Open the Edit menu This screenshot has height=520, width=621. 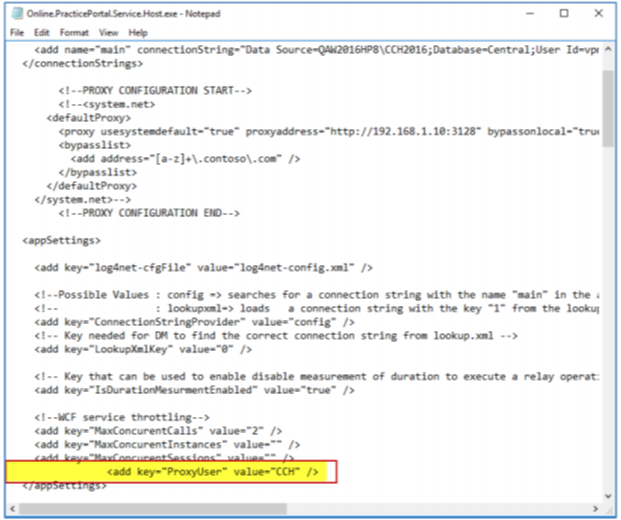(x=42, y=32)
